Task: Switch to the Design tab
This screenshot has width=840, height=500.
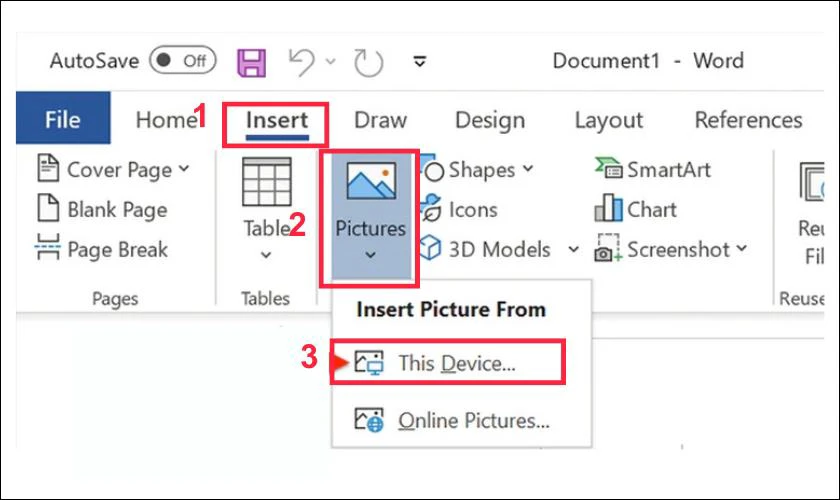Action: click(490, 121)
